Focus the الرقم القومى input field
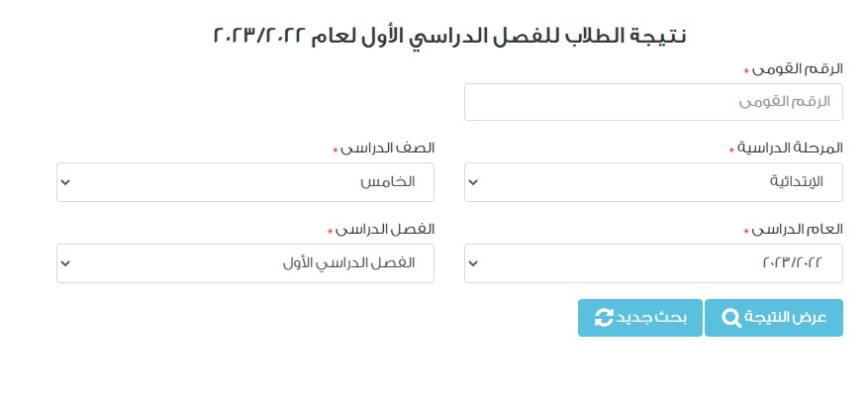 [653, 102]
